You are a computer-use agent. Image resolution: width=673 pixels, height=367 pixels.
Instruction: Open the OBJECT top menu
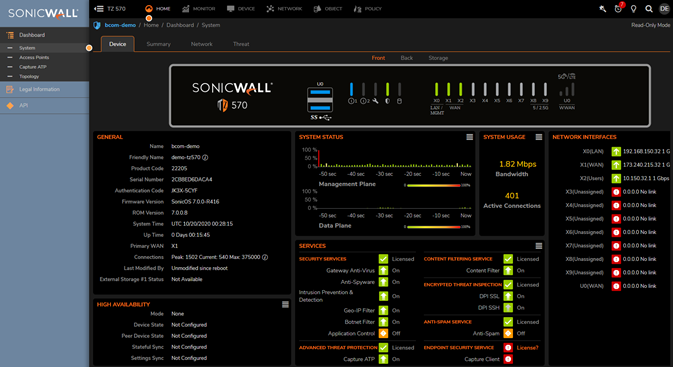[x=328, y=9]
